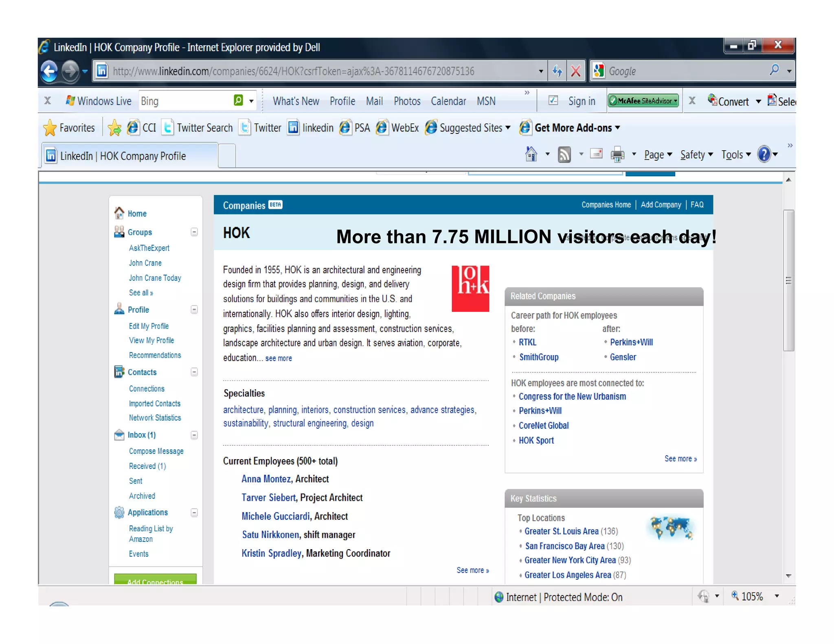Click the Add Company link
834x644 pixels.
coord(661,205)
